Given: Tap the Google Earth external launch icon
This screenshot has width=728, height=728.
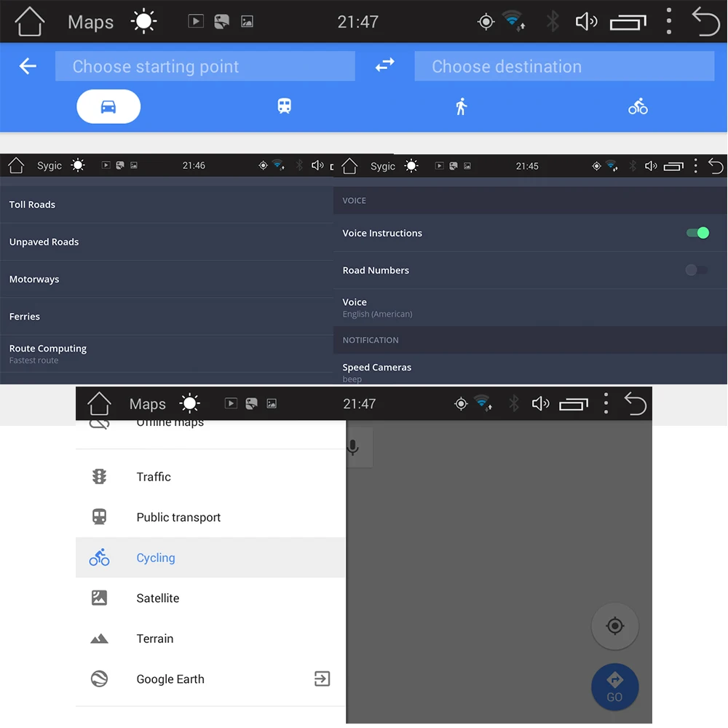Looking at the screenshot, I should [322, 678].
